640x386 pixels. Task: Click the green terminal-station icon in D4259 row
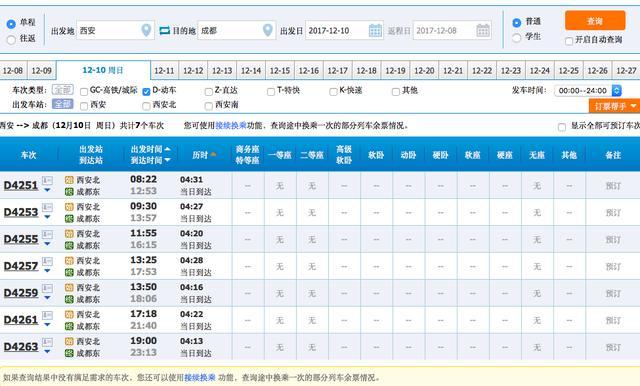point(69,299)
